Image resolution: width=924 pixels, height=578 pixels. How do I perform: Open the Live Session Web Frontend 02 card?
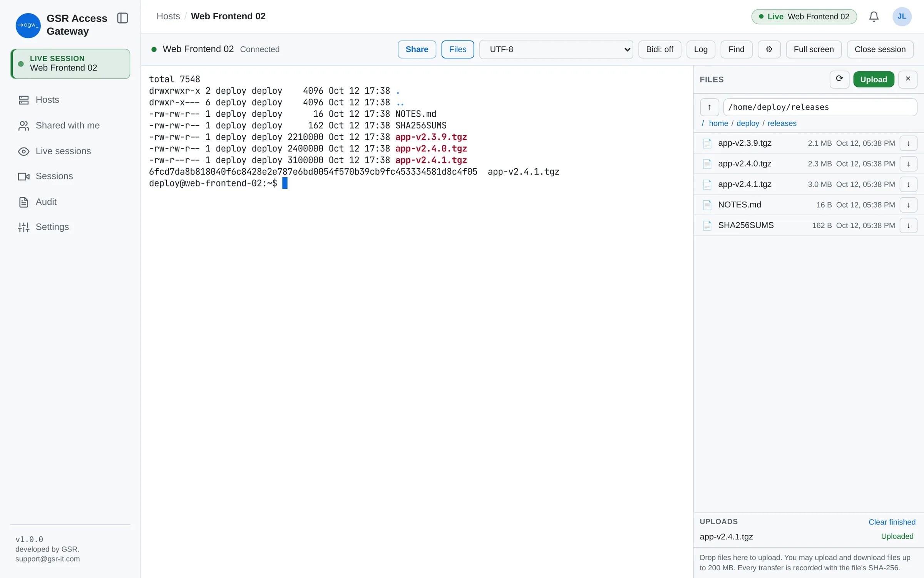(70, 64)
